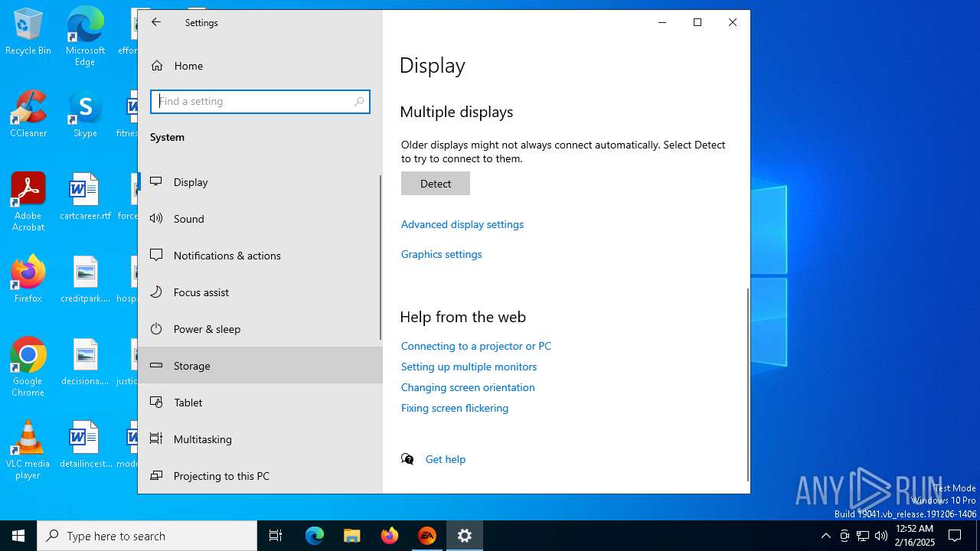Select the detailincest... document on desktop
This screenshot has height=551, width=980.
pyautogui.click(x=85, y=445)
